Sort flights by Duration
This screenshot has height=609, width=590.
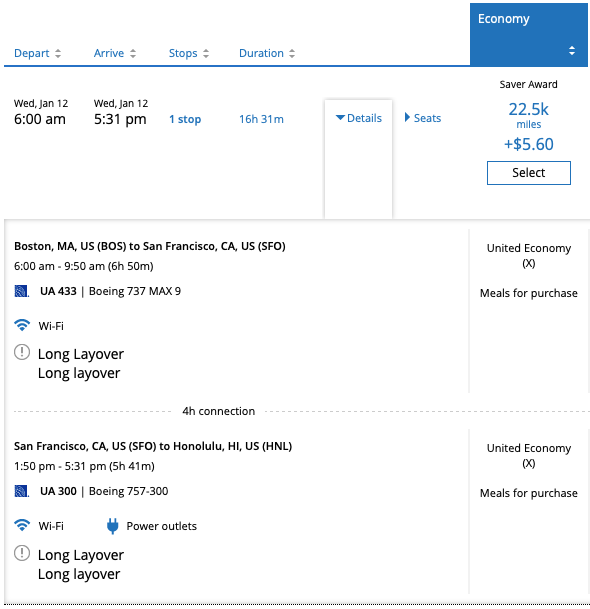(267, 53)
